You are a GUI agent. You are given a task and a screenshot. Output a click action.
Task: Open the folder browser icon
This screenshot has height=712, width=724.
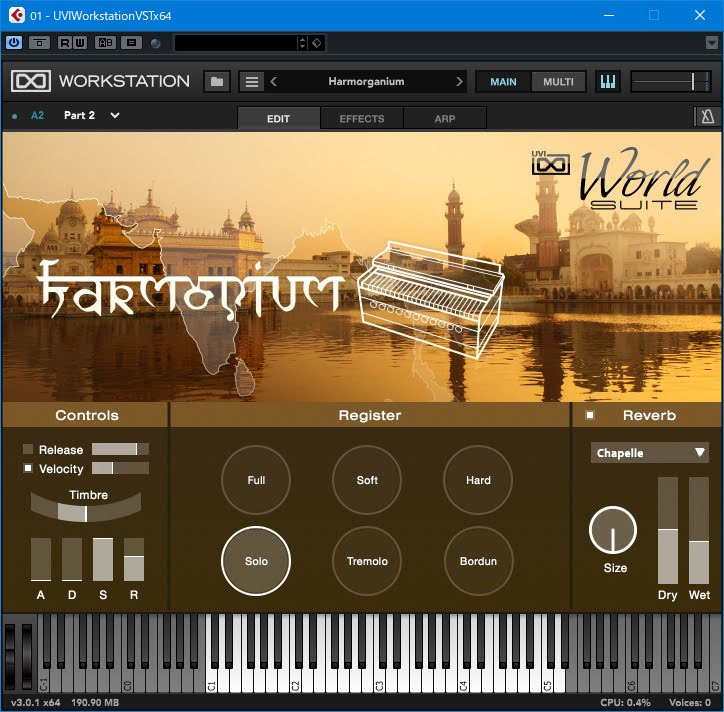click(x=217, y=82)
